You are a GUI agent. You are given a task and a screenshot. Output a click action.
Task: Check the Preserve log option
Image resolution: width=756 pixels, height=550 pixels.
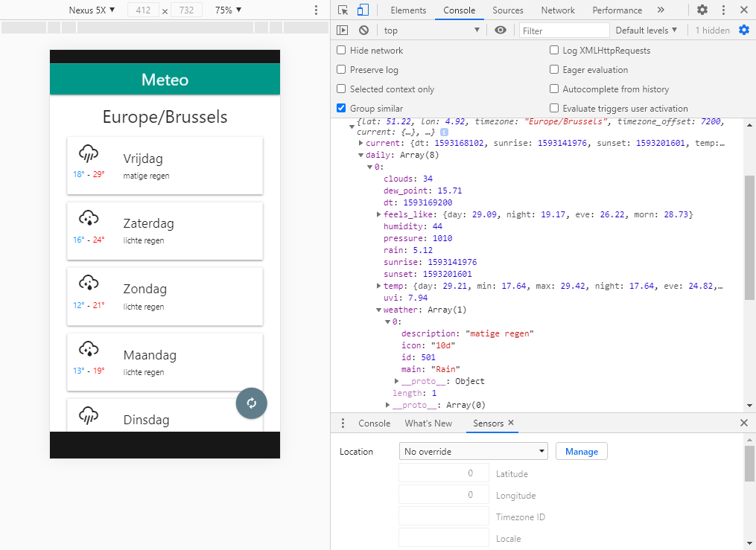point(341,70)
